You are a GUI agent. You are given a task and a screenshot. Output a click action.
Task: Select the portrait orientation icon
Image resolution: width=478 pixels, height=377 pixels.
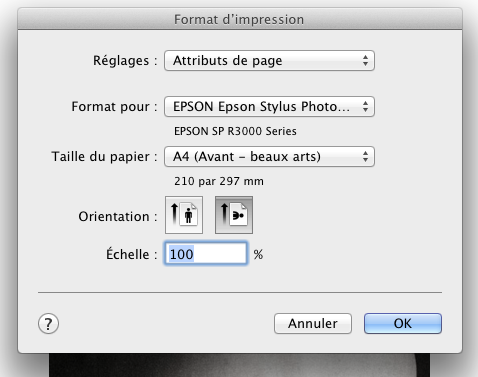point(184,215)
